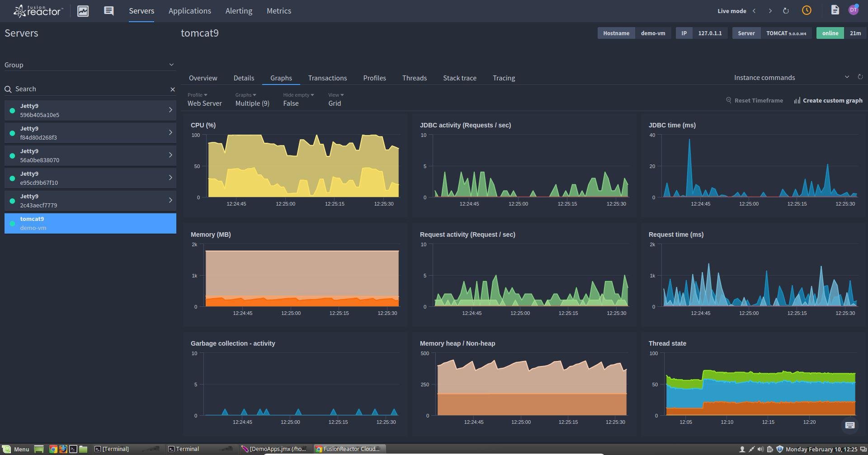The image size is (868, 455).
Task: Open the document notes icon in header
Action: [835, 10]
